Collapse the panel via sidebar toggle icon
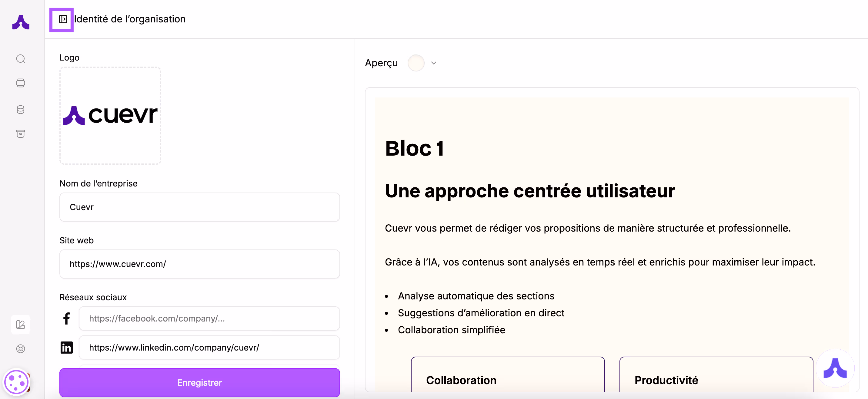 tap(62, 20)
